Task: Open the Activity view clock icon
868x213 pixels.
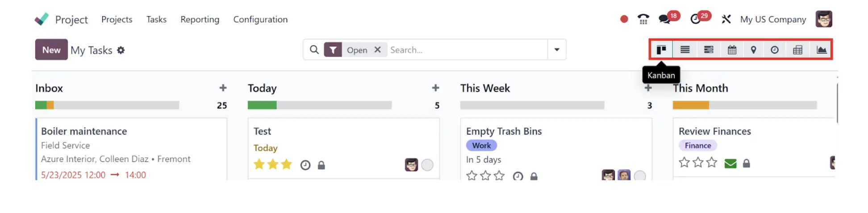Action: pyautogui.click(x=775, y=50)
